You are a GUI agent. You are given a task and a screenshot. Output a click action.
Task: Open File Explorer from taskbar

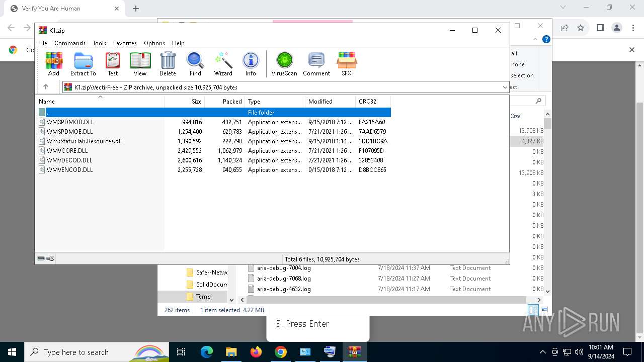(x=231, y=352)
